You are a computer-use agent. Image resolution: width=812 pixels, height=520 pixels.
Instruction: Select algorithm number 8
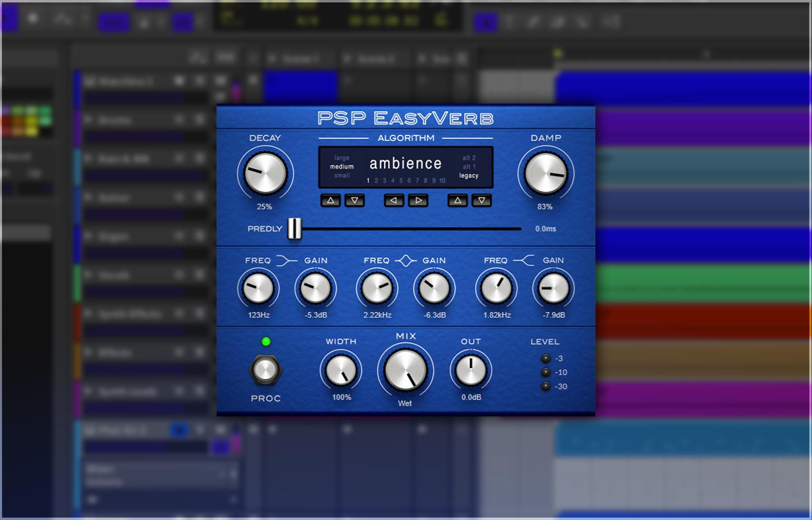pos(425,181)
